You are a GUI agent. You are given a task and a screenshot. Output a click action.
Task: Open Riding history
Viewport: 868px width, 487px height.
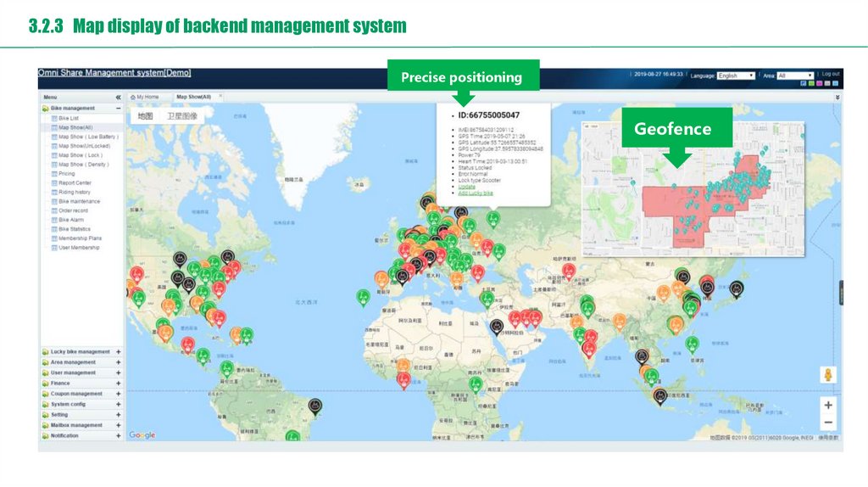pyautogui.click(x=75, y=193)
